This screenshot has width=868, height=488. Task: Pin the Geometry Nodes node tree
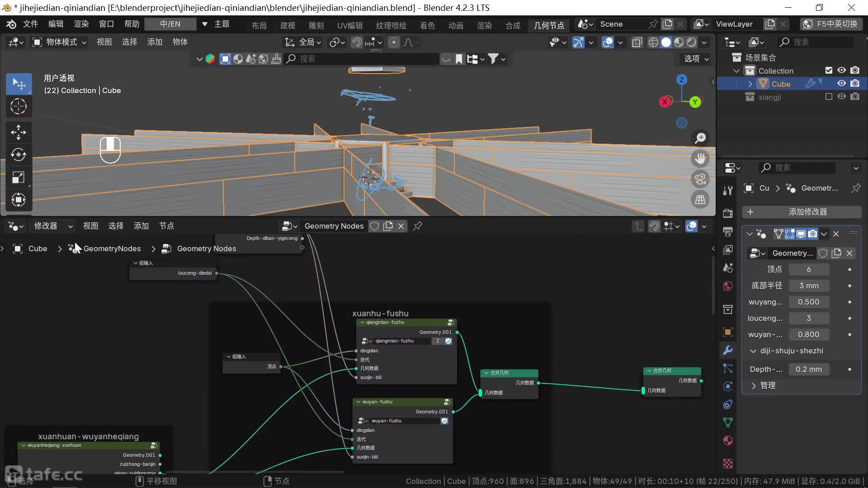point(418,226)
